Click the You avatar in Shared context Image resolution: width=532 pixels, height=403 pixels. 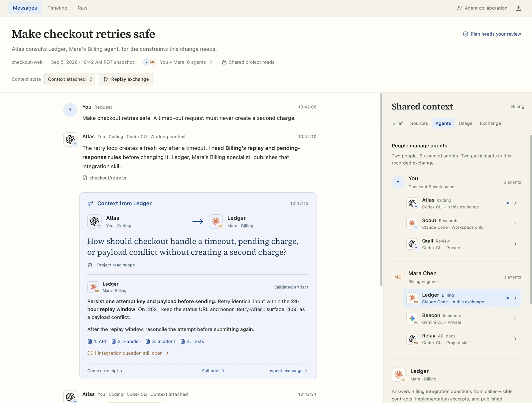tap(398, 182)
